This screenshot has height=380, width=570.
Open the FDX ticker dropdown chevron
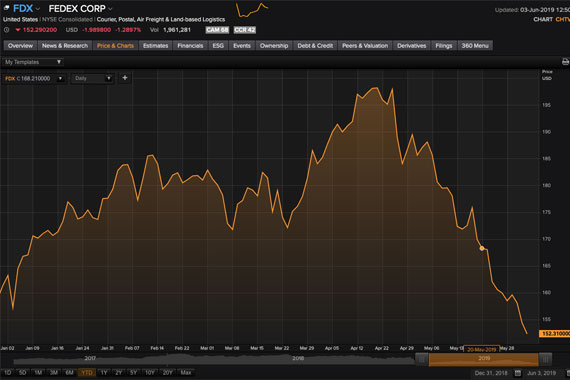coord(38,9)
